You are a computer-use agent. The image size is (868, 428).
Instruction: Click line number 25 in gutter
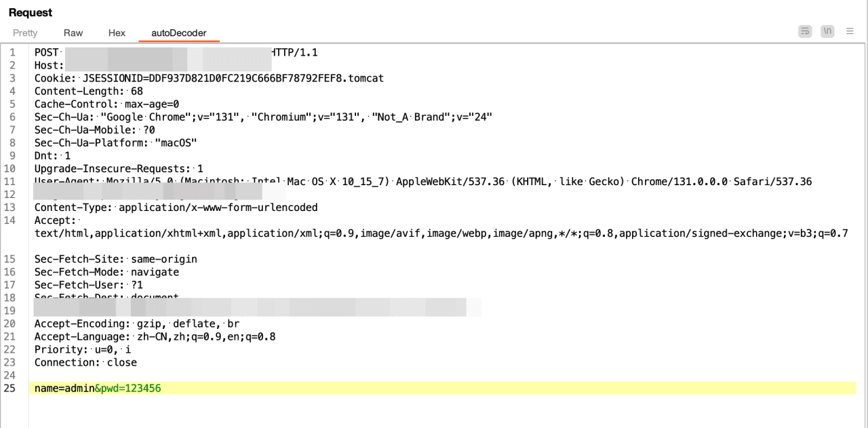click(x=9, y=389)
